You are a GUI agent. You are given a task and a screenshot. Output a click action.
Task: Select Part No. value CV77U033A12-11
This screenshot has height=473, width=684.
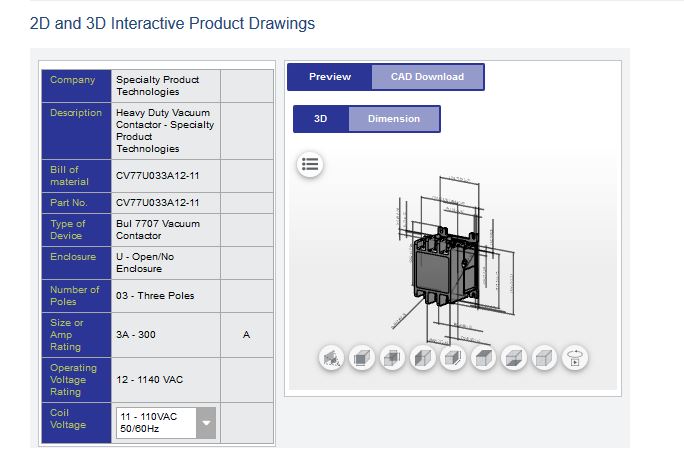(166, 203)
